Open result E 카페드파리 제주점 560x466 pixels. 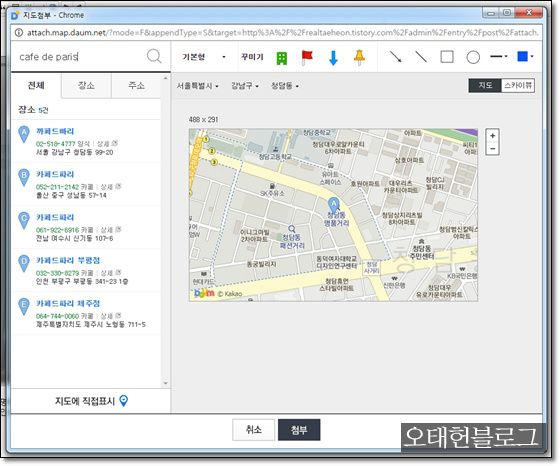[x=68, y=304]
